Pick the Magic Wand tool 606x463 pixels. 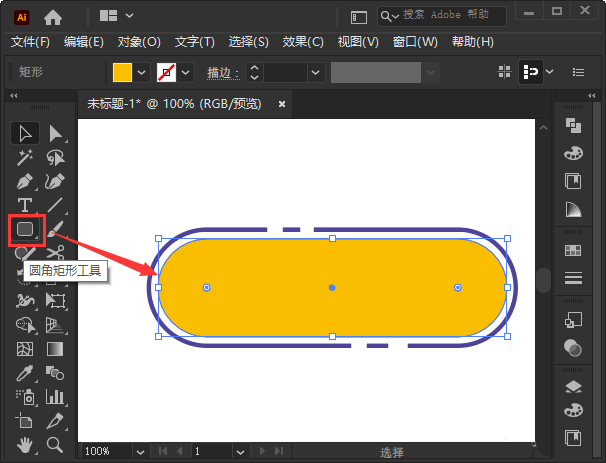click(x=25, y=158)
